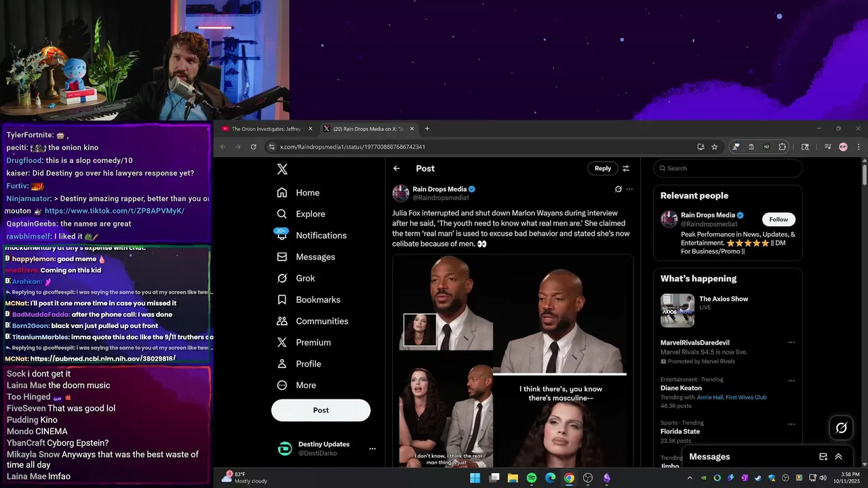
Task: Open Chrome three-dot menu
Action: [858, 147]
